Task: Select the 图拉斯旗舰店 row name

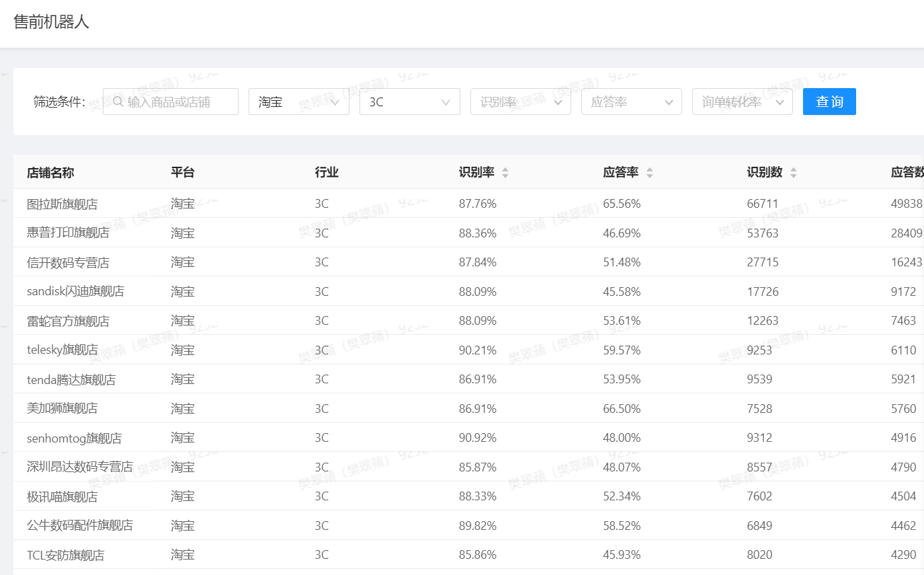Action: click(x=62, y=204)
